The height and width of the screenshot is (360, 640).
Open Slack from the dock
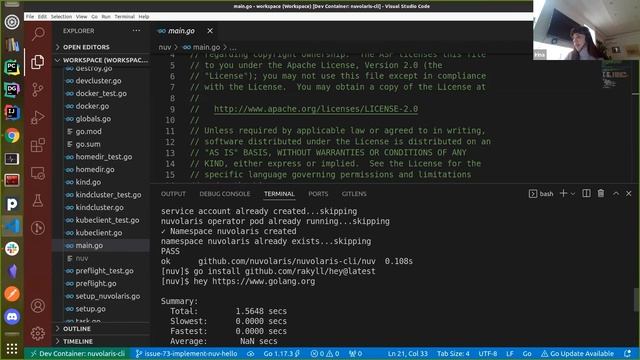(12, 249)
